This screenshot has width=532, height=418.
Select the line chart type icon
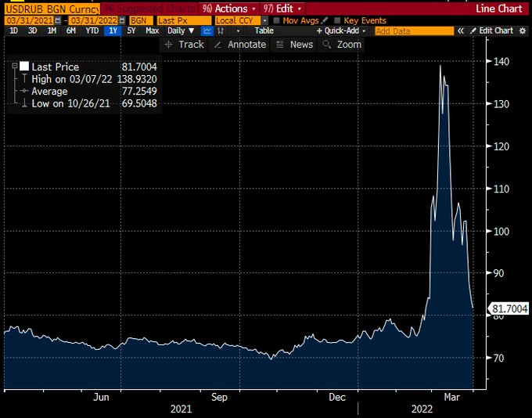coord(207,31)
